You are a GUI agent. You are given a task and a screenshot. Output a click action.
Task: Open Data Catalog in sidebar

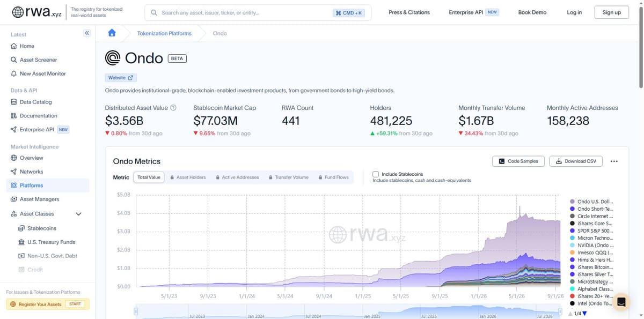click(31, 102)
